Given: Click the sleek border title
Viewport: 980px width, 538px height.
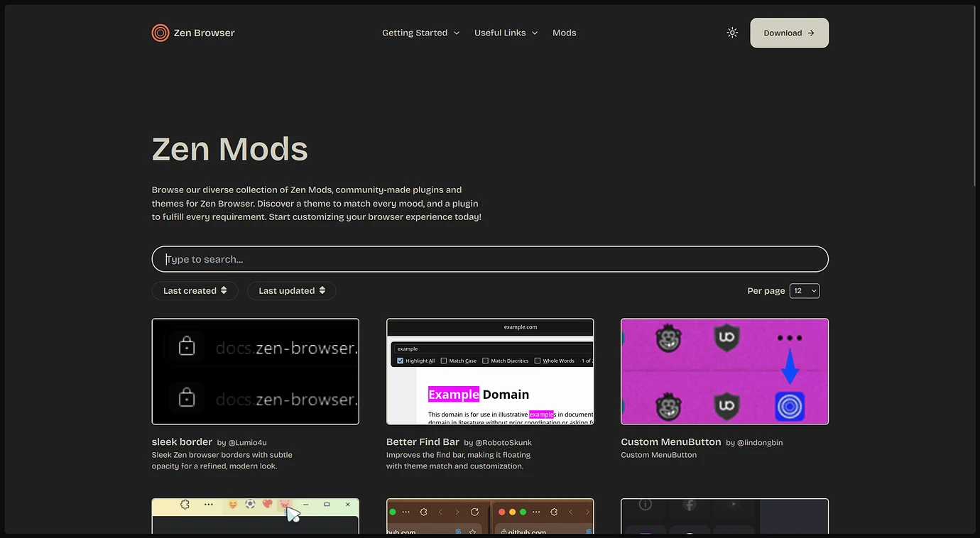Looking at the screenshot, I should point(182,441).
